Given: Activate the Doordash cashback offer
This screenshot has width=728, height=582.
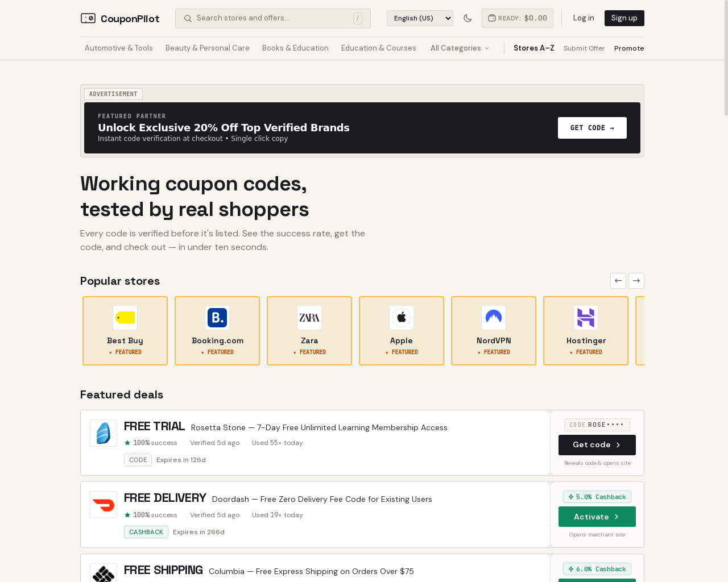Looking at the screenshot, I should [597, 517].
